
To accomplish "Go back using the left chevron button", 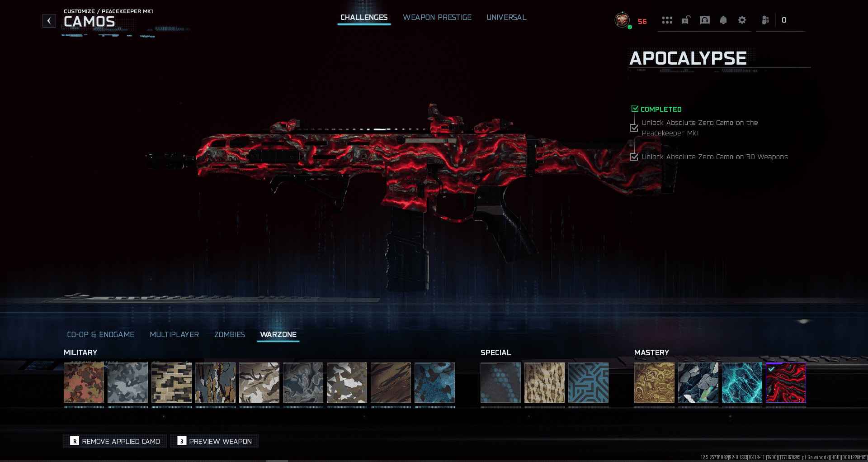I will [x=49, y=20].
